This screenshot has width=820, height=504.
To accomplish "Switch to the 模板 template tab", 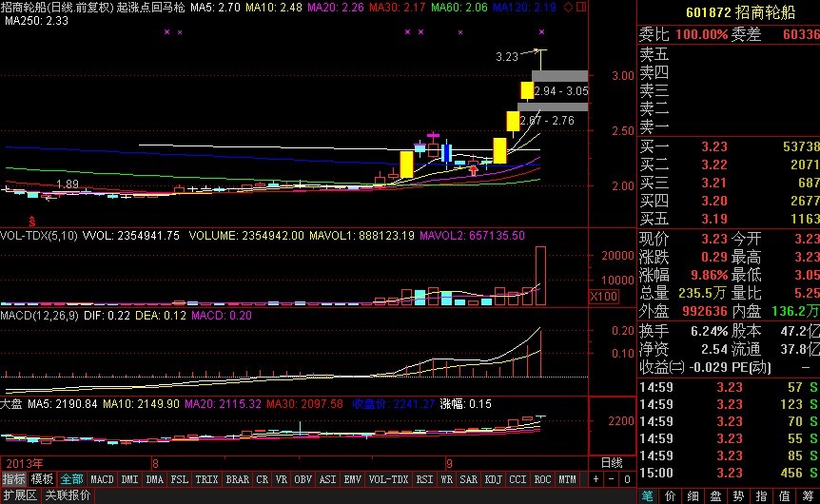I will coord(42,478).
